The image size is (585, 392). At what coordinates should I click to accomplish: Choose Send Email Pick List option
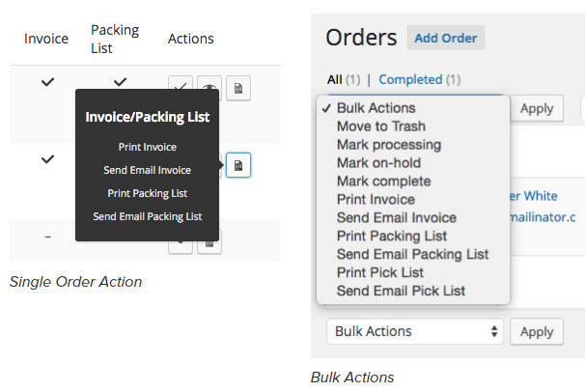(x=401, y=291)
